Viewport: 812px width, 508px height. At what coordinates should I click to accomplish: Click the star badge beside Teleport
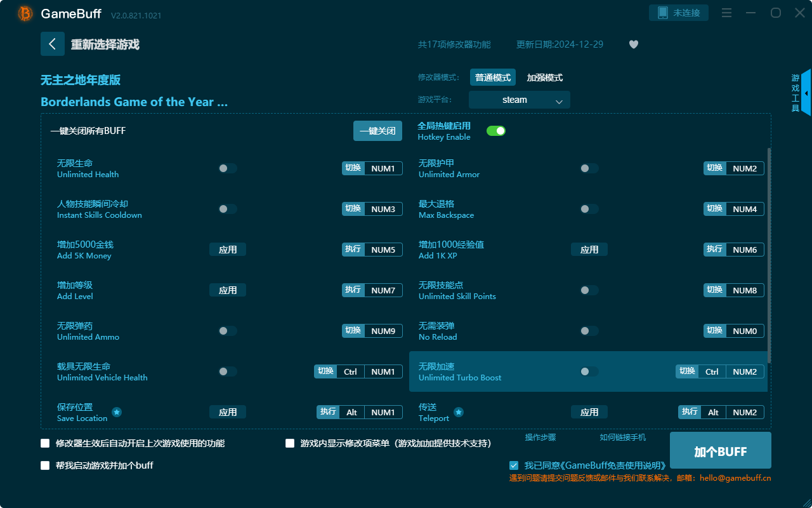point(459,412)
